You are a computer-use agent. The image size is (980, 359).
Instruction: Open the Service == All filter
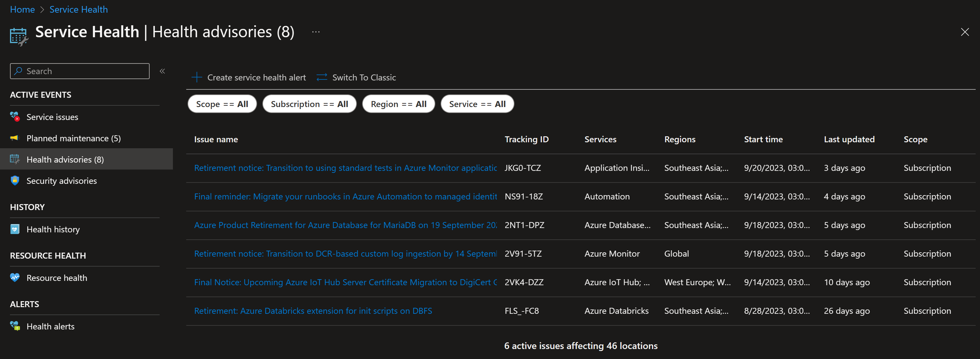(477, 104)
